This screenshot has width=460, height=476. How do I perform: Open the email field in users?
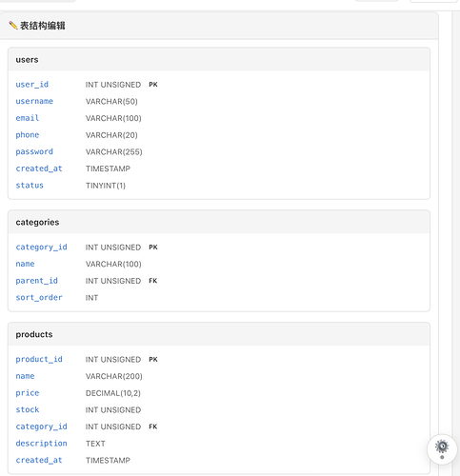28,118
